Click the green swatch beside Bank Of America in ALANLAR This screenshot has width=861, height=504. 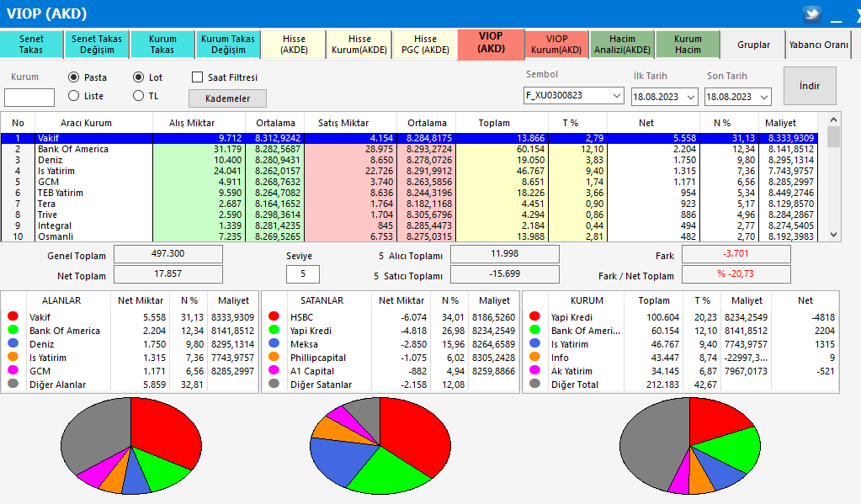13,330
